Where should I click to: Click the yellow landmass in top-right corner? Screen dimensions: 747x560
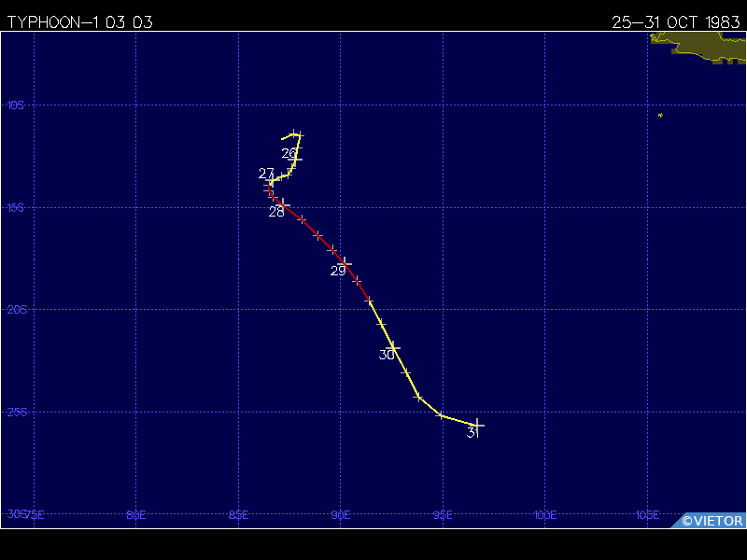(700, 45)
